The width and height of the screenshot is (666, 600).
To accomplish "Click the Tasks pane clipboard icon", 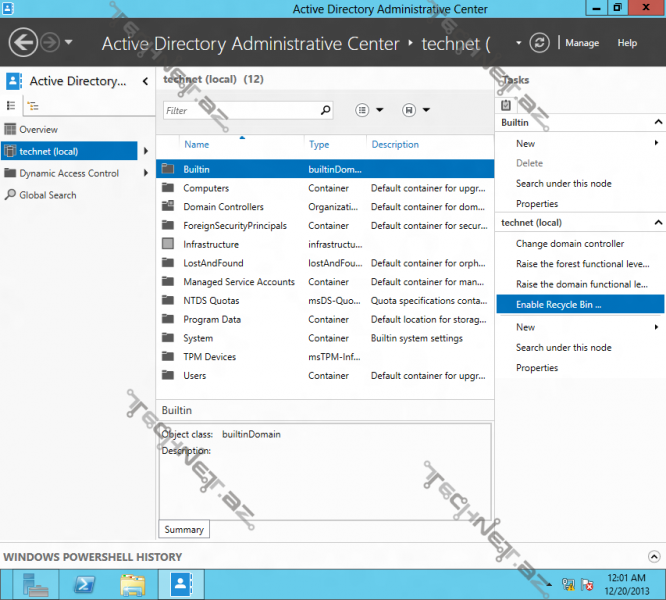I will 505,105.
